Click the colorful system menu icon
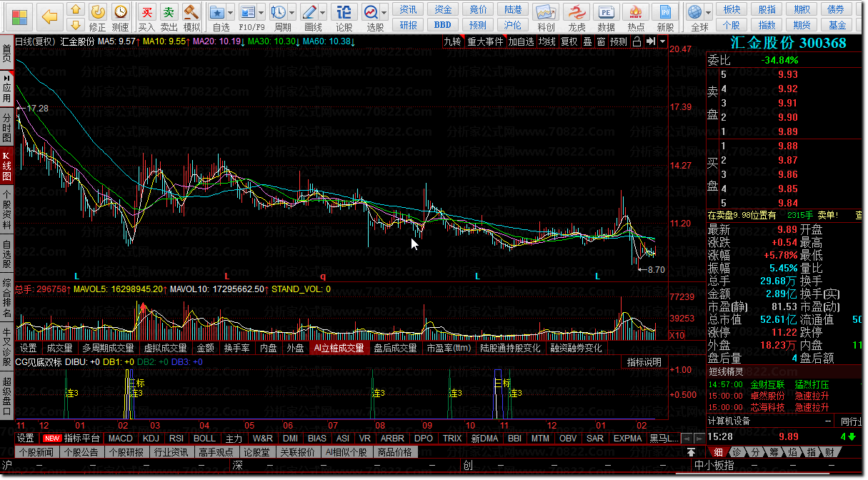Viewport: 868px width, 480px height. (20, 16)
